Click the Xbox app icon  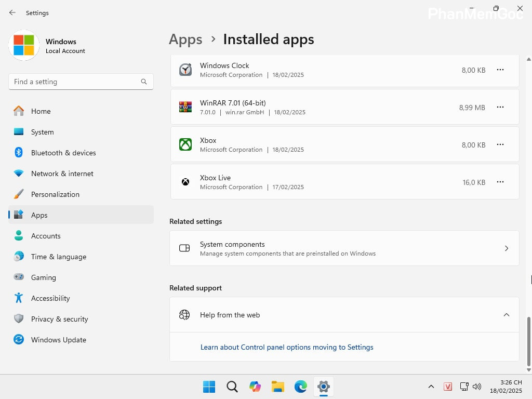[185, 144]
